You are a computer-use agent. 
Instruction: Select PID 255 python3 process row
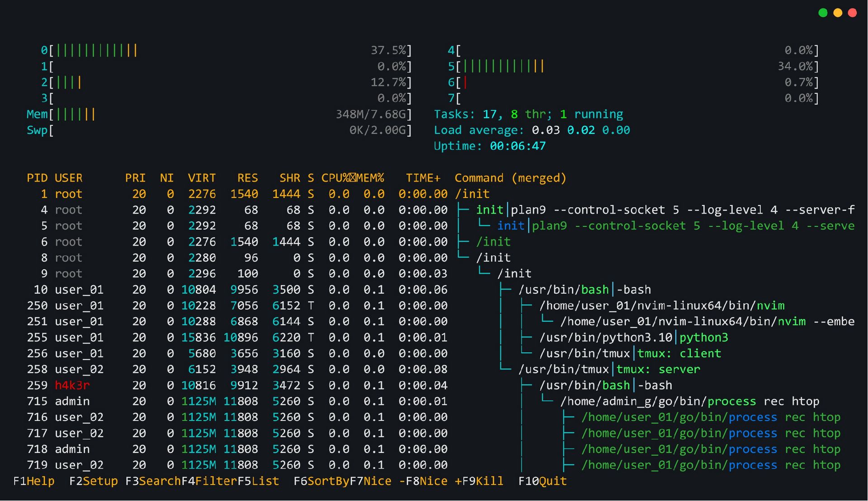pyautogui.click(x=434, y=337)
